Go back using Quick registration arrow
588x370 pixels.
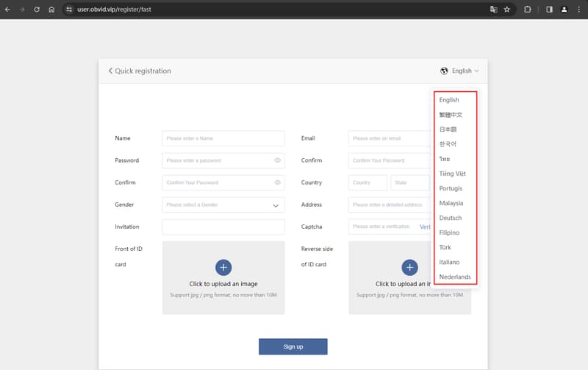click(110, 71)
